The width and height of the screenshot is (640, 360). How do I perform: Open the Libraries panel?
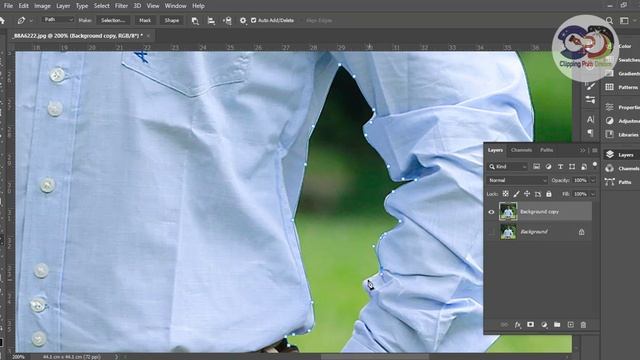pos(623,134)
